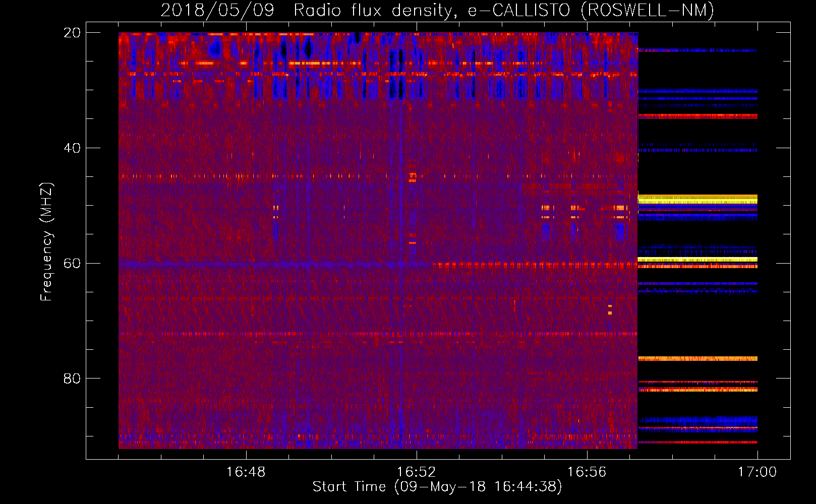Click the 16:56 time tick label
Screen dimensions: 816x504
(x=587, y=472)
